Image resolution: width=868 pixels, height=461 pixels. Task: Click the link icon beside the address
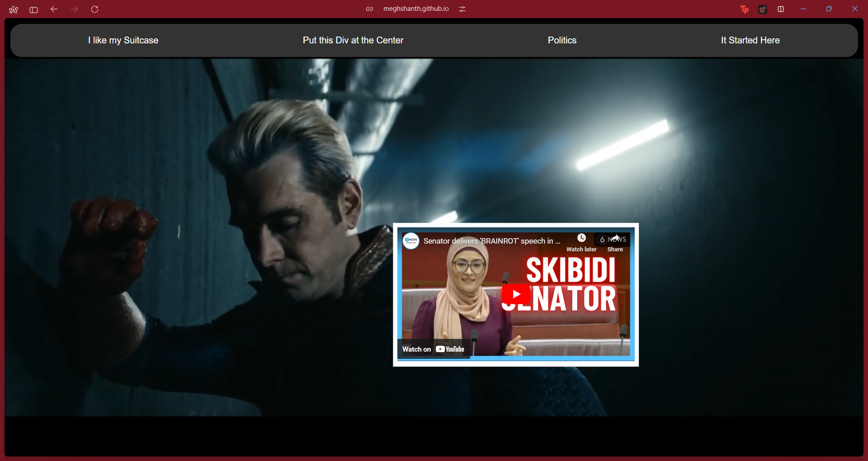[369, 9]
